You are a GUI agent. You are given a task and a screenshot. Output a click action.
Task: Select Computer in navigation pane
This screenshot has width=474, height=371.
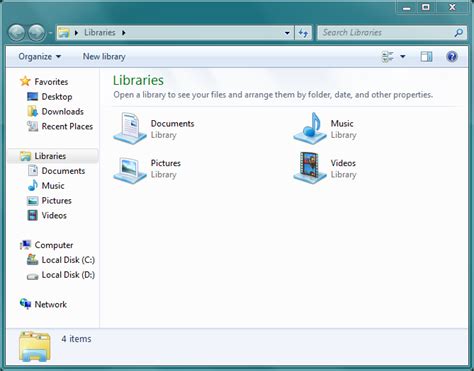[54, 245]
